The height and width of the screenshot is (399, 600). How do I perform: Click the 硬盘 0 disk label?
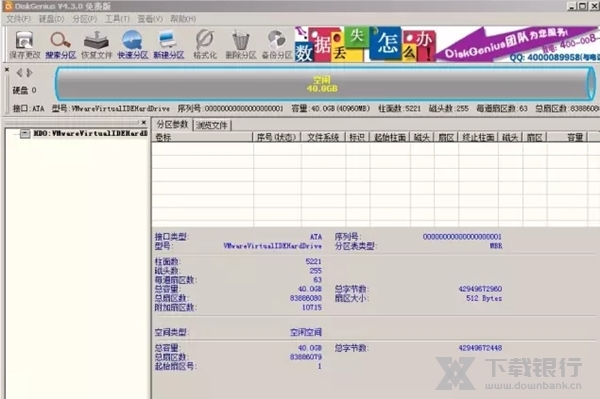[x=24, y=90]
